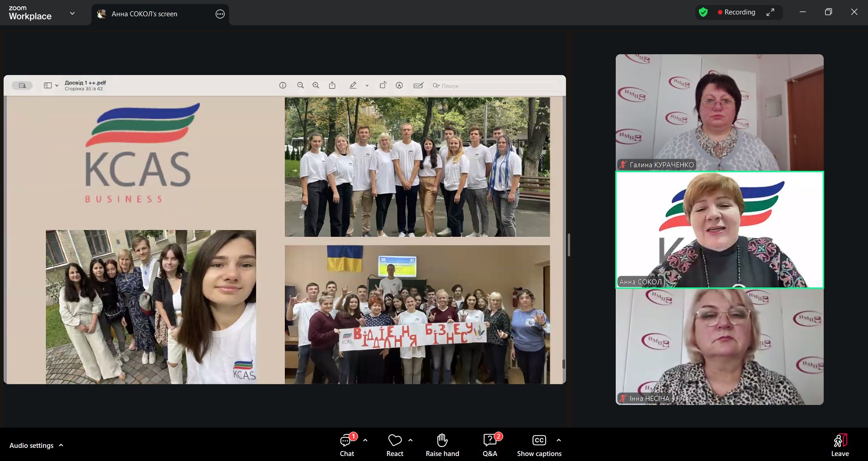868x461 pixels.
Task: Enter full screen view
Action: (x=770, y=12)
